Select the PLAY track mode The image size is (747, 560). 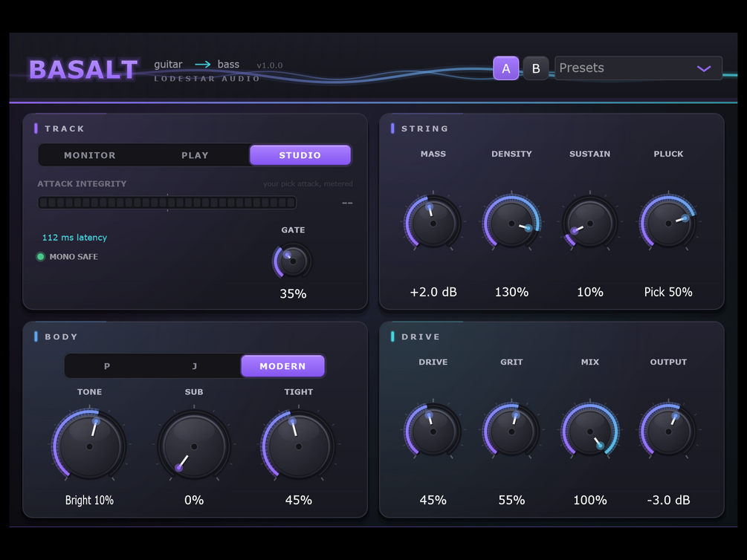pyautogui.click(x=195, y=155)
